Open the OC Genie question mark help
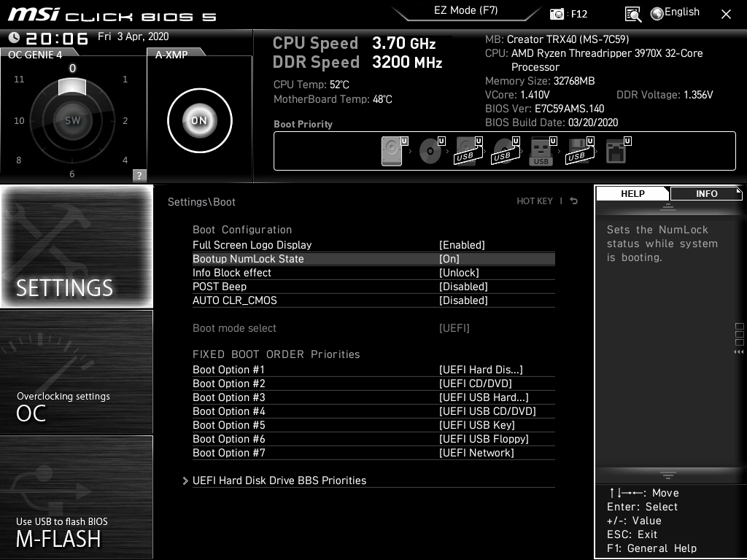 pyautogui.click(x=139, y=175)
